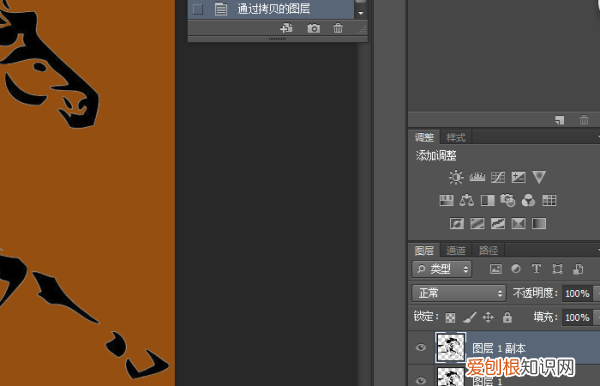Click the 填充 100% value field

click(x=577, y=317)
